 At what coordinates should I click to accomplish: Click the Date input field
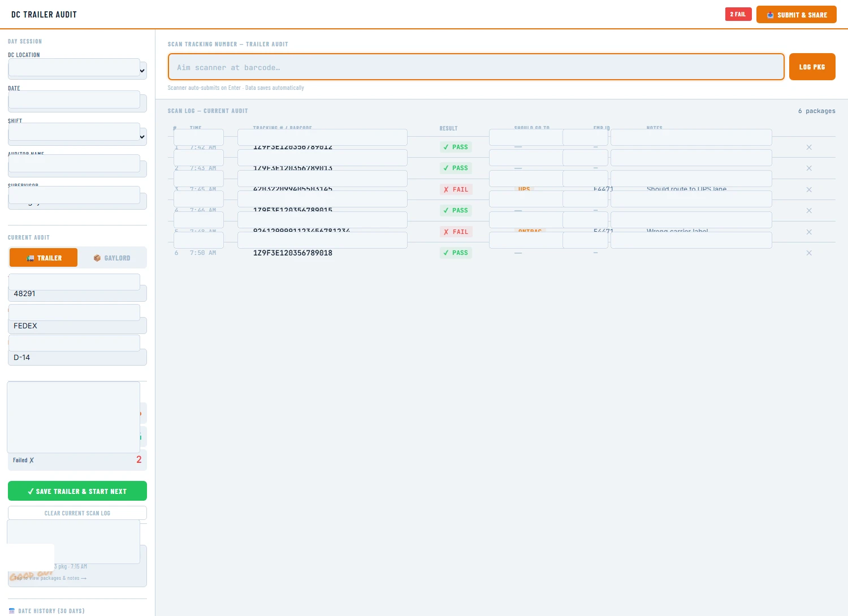point(77,103)
